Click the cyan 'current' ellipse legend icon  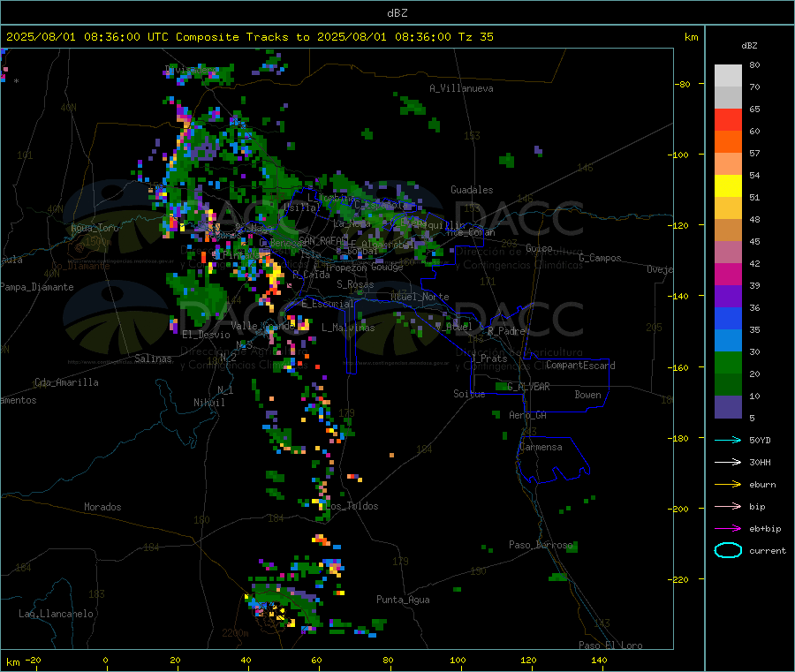pyautogui.click(x=728, y=550)
